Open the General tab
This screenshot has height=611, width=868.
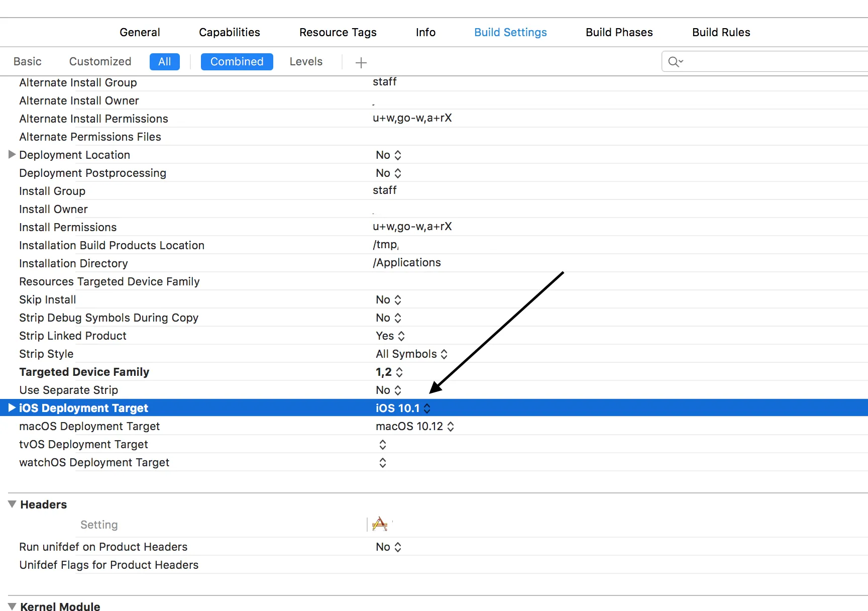pyautogui.click(x=140, y=32)
